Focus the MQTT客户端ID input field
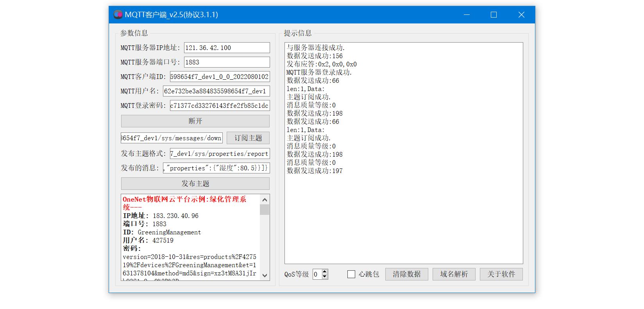Image resolution: width=644 pixels, height=309 pixels. (x=220, y=77)
